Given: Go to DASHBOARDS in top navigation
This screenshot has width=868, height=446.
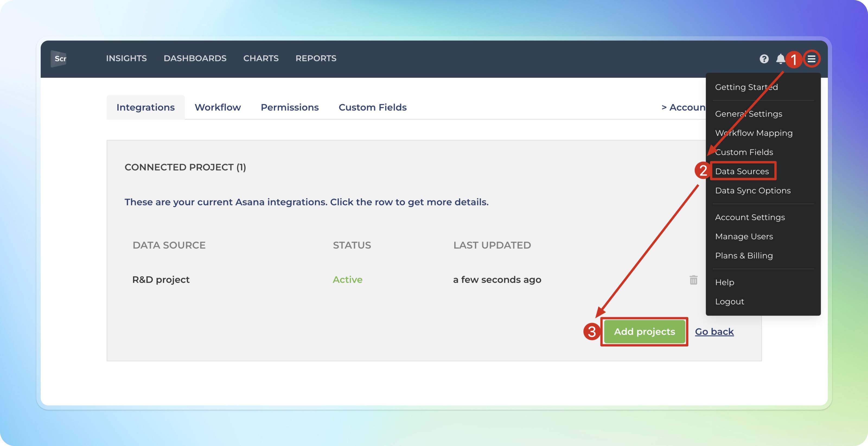Looking at the screenshot, I should (x=195, y=58).
